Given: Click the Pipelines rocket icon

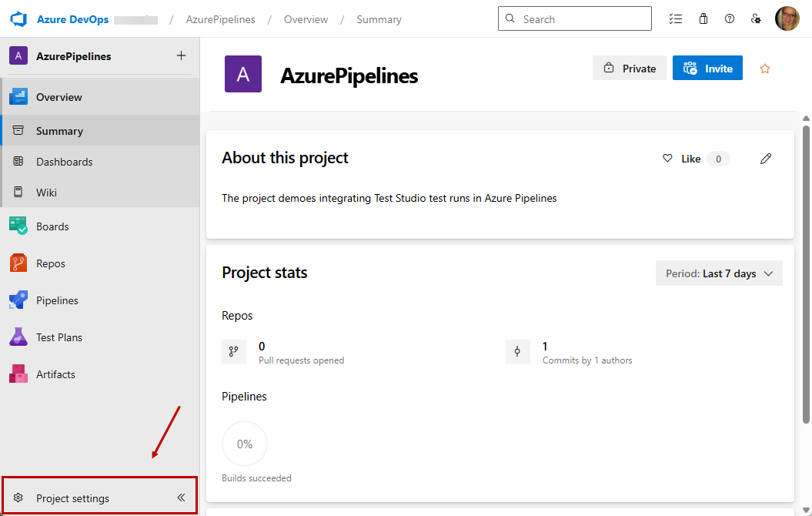Looking at the screenshot, I should tap(18, 300).
